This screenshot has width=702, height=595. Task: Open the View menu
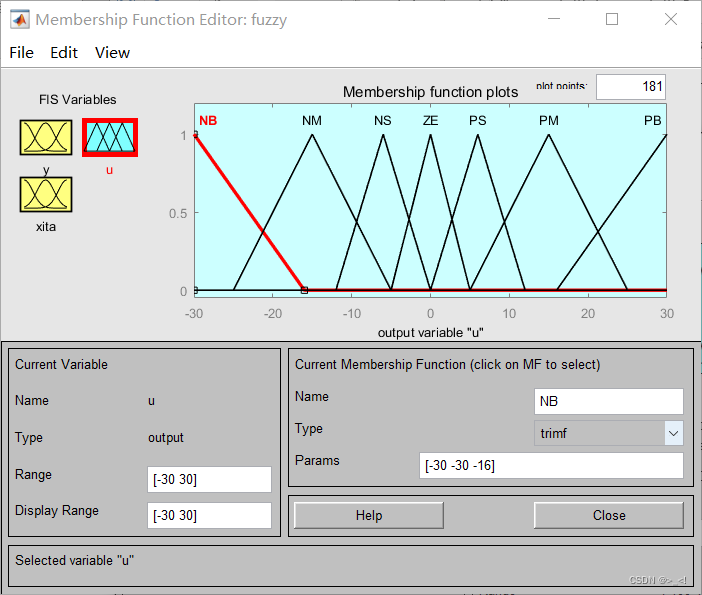pos(112,53)
